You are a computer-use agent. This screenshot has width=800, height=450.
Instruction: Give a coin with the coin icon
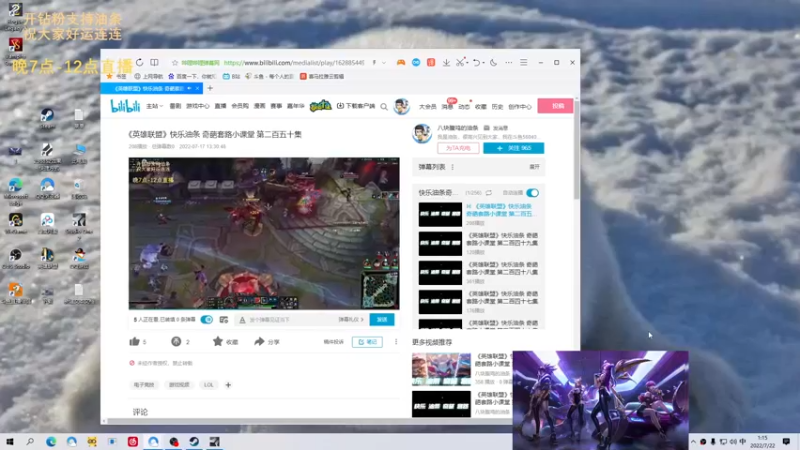pyautogui.click(x=176, y=341)
